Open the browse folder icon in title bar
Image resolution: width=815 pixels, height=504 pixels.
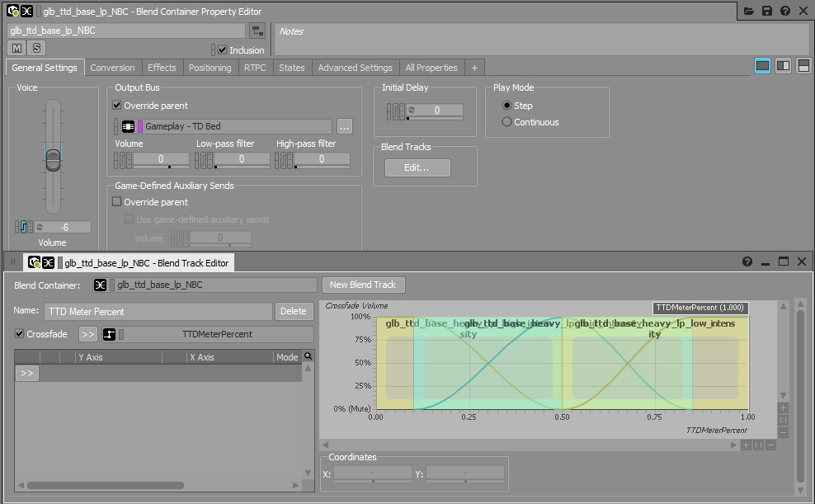click(748, 11)
